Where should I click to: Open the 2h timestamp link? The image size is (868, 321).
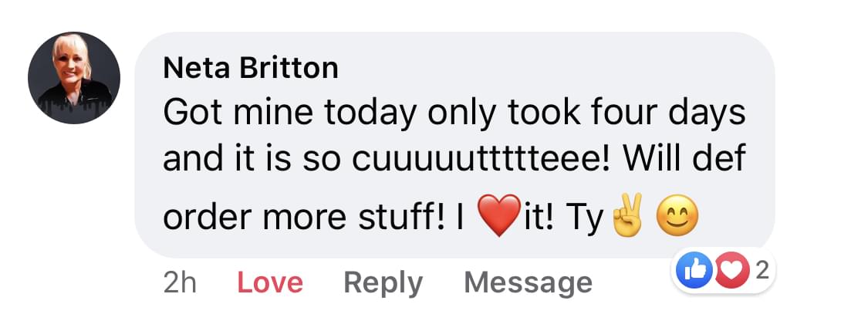181,282
